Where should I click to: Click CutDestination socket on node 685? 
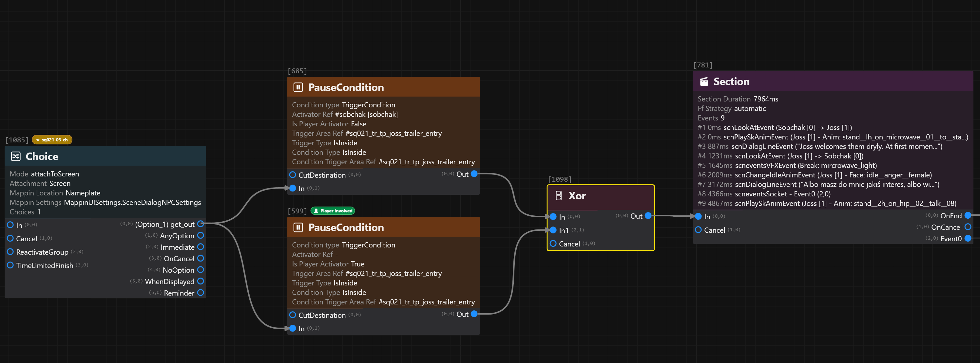pos(293,175)
